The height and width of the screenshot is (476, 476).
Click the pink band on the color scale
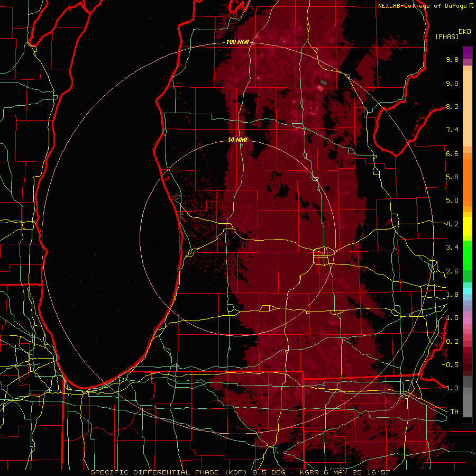click(467, 321)
